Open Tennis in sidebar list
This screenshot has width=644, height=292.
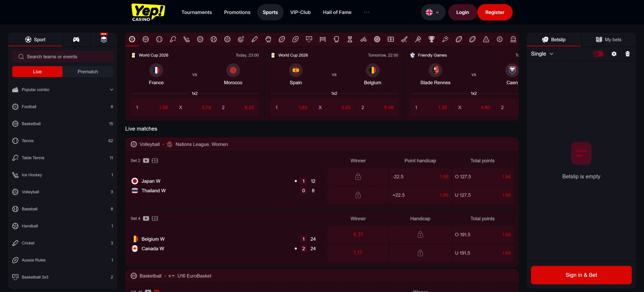coord(63,141)
